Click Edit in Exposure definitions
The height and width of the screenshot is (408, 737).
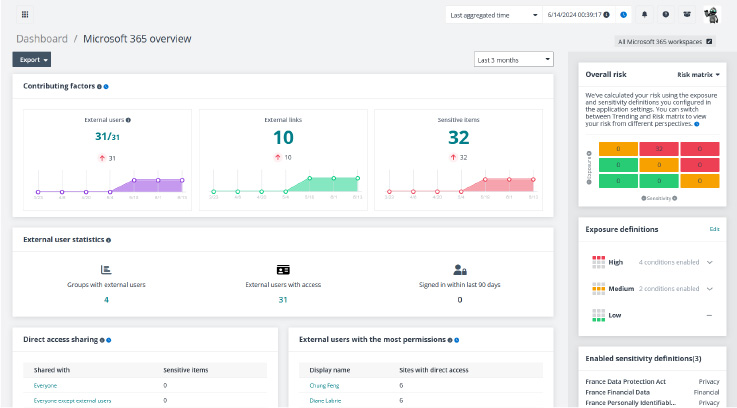click(x=714, y=229)
